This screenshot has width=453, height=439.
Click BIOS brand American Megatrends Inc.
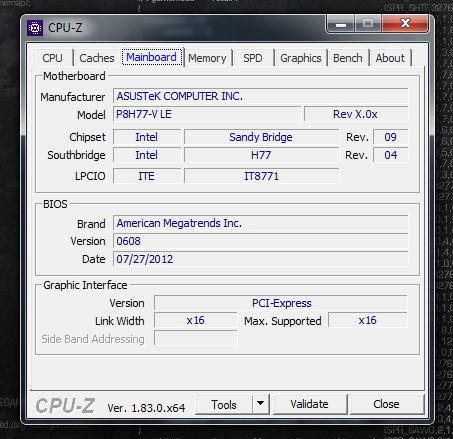click(260, 223)
